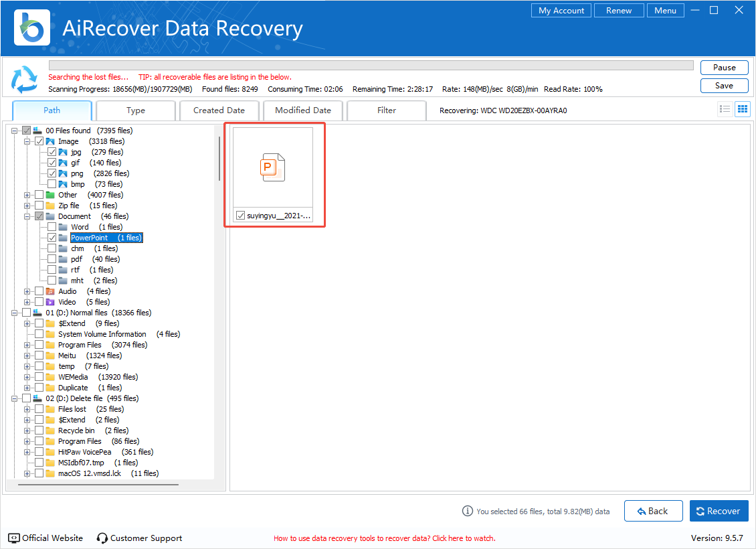756x549 pixels.
Task: Enable the pdf files checkbox
Action: [x=52, y=259]
